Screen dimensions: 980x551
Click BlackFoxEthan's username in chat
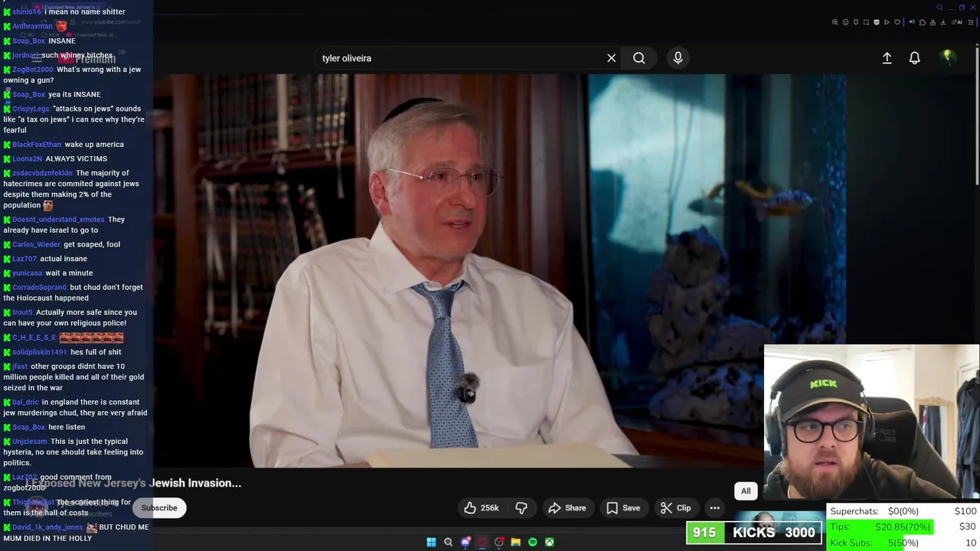pos(37,145)
